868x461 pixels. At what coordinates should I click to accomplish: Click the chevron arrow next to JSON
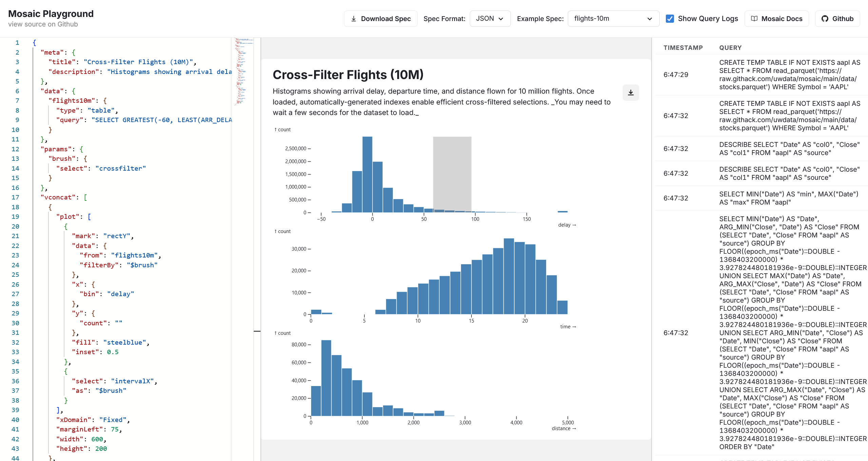pyautogui.click(x=501, y=19)
